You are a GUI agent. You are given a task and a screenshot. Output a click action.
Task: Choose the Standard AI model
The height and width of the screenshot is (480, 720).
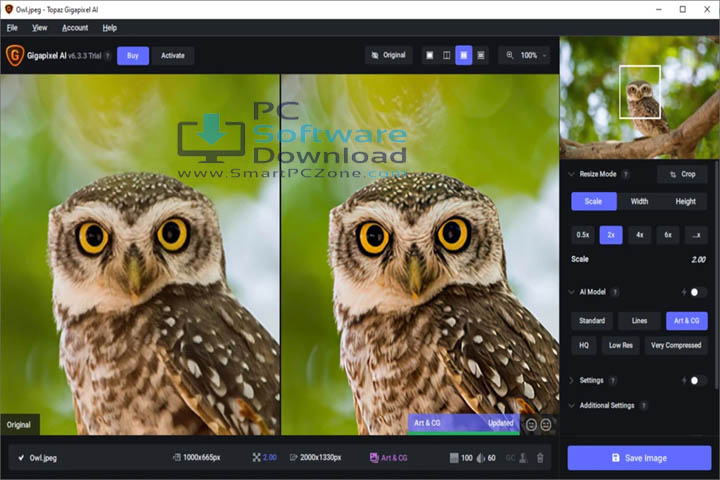point(592,321)
